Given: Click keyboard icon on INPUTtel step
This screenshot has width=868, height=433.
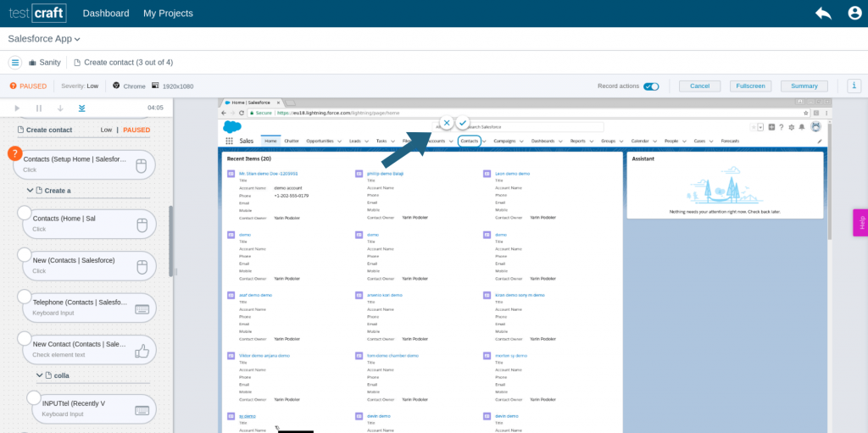Looking at the screenshot, I should click(x=142, y=410).
